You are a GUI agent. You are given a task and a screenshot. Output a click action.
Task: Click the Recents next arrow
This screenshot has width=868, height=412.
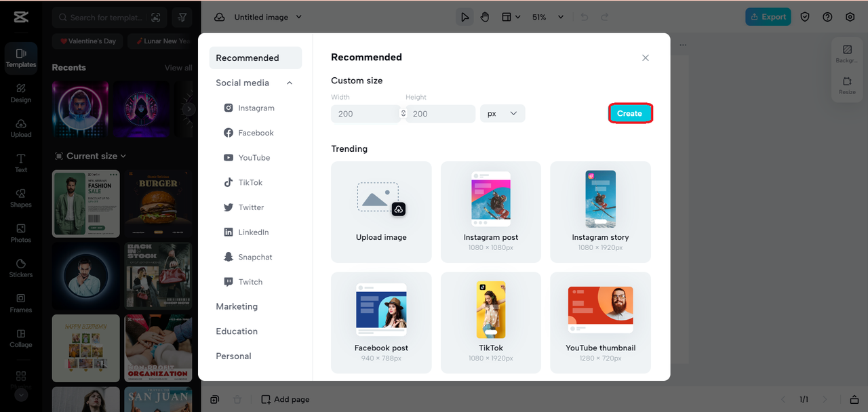click(190, 108)
